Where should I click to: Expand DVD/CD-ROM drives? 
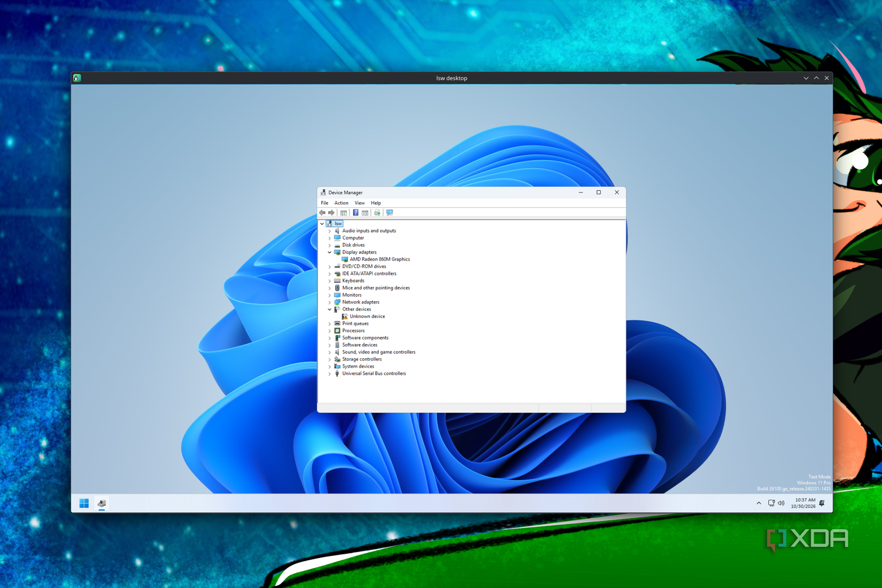point(329,267)
